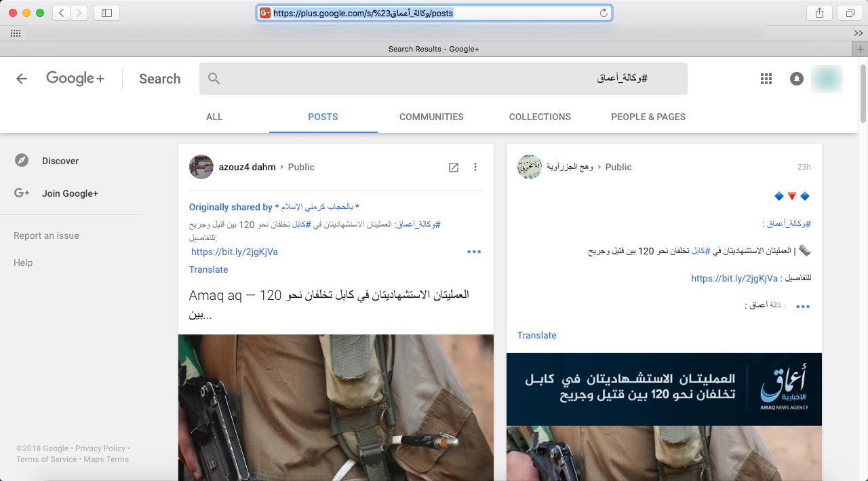The width and height of the screenshot is (868, 481).
Task: Switch to the Communities tab
Action: [431, 117]
